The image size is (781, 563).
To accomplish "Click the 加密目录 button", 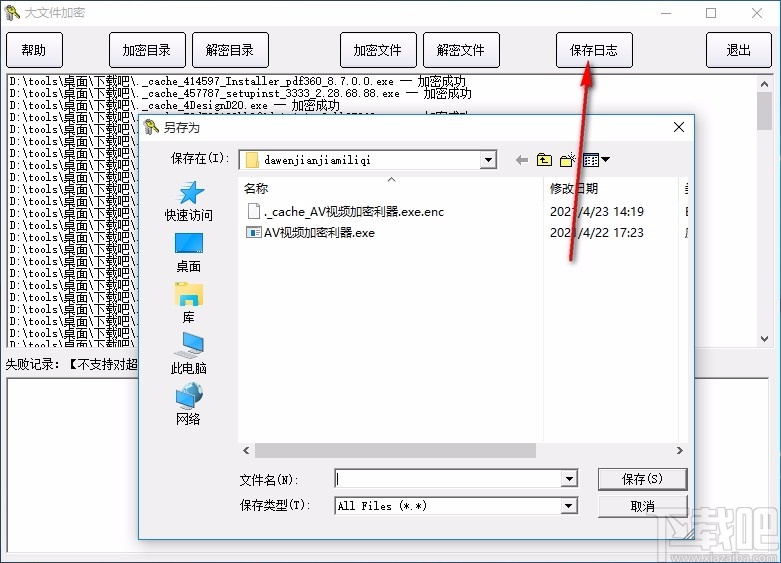I will click(147, 50).
